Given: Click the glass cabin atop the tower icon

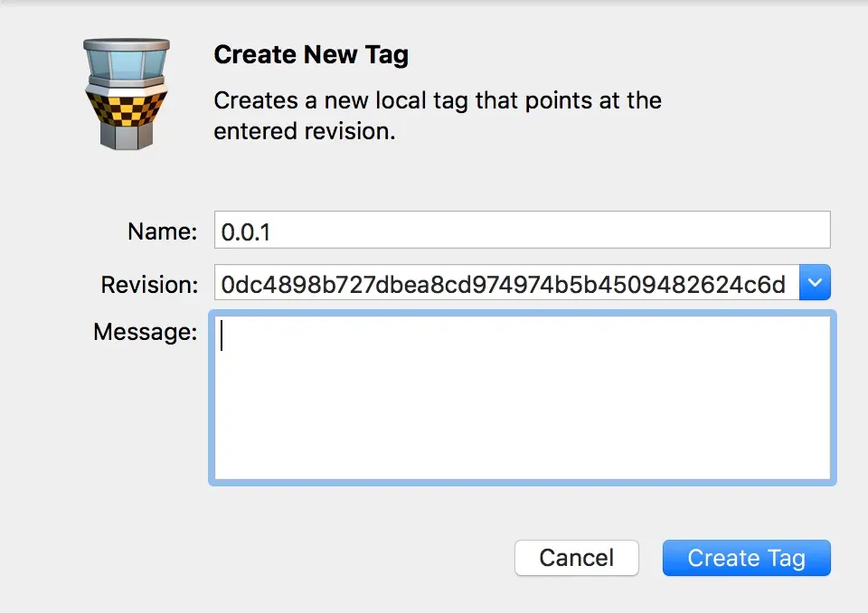Looking at the screenshot, I should click(x=125, y=61).
